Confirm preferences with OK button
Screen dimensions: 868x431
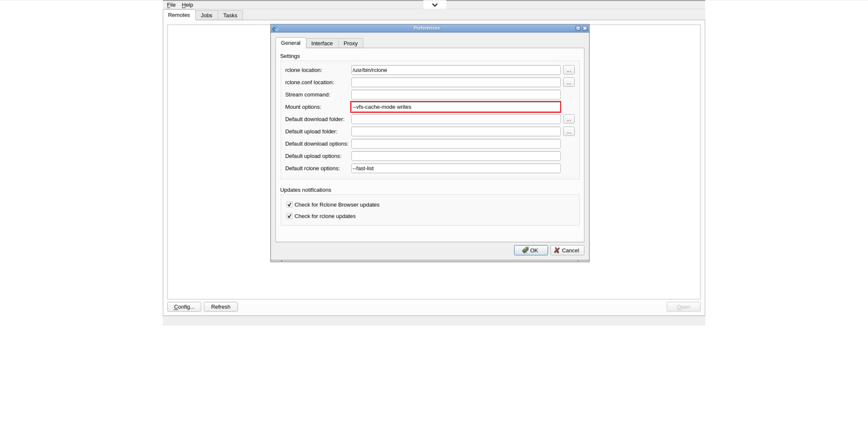tap(531, 250)
